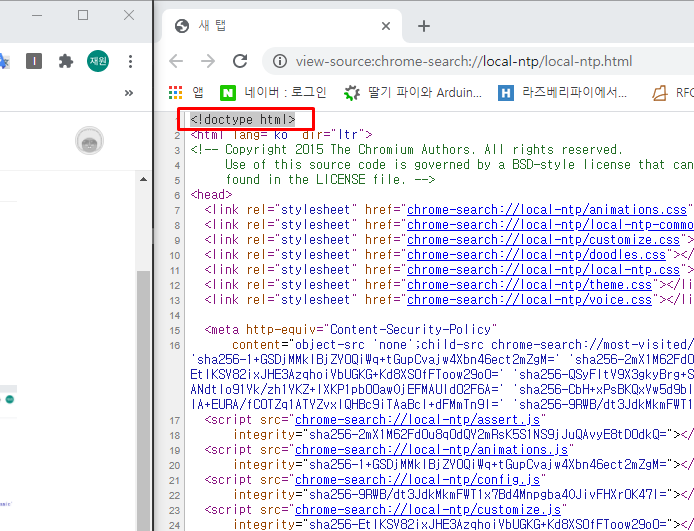Open the 딸기 파이와 Arduin... bookmark

point(413,92)
